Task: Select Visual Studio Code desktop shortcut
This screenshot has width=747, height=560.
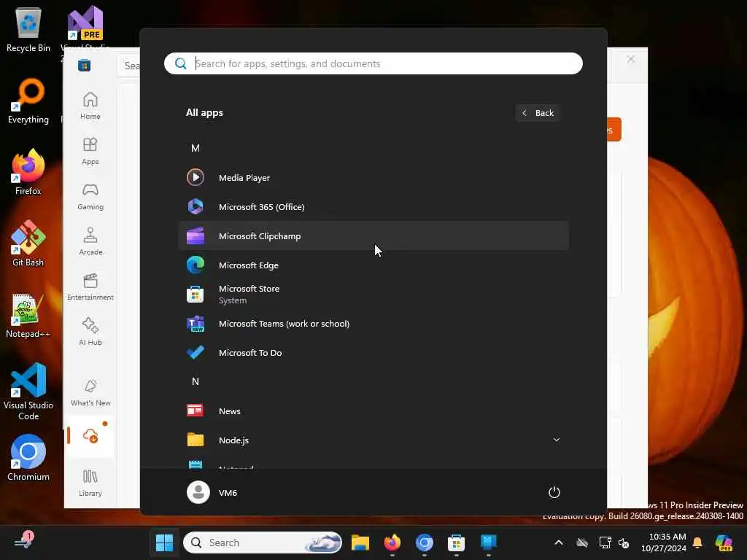Action: [x=28, y=392]
